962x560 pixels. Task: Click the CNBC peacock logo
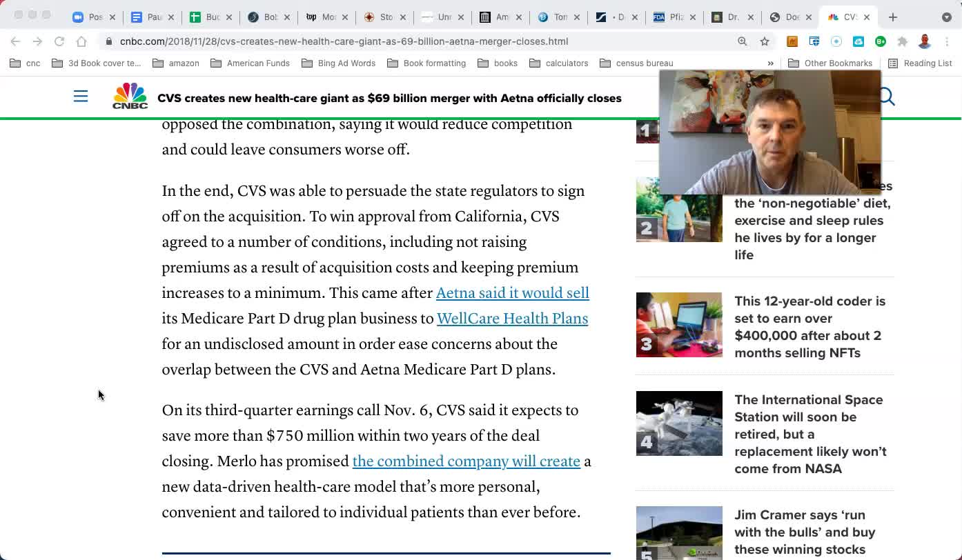[130, 96]
